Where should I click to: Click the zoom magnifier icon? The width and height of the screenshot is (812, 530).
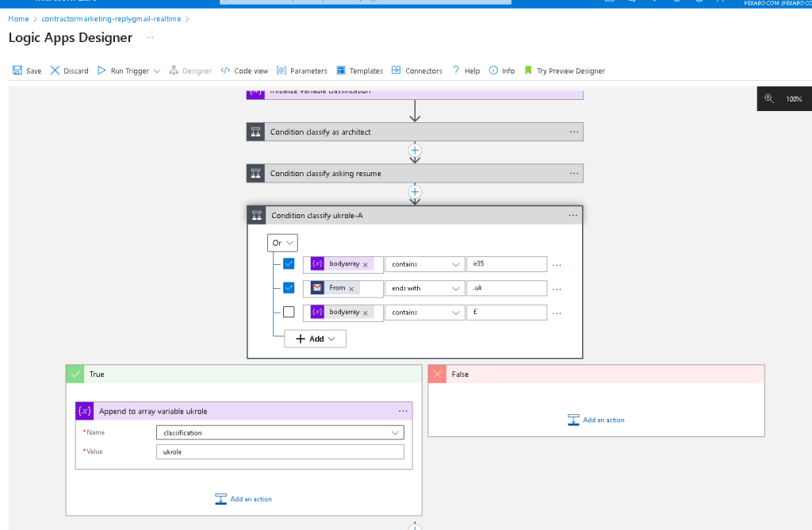coord(769,98)
